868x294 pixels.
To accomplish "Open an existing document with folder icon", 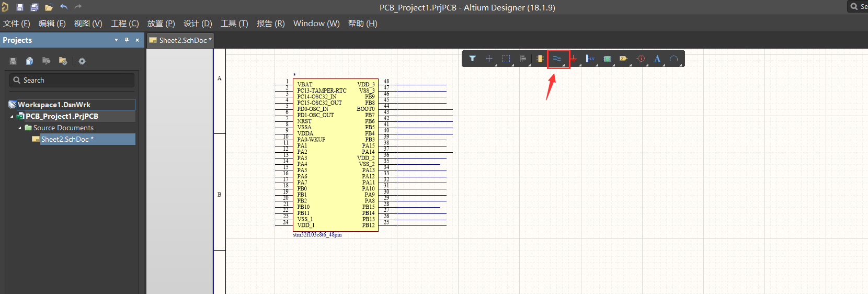I will [x=49, y=7].
